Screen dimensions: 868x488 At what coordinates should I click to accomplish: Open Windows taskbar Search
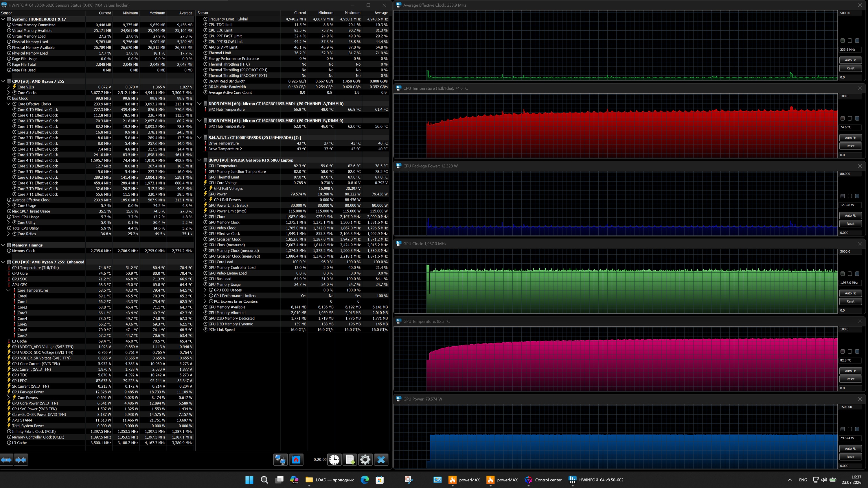click(264, 480)
